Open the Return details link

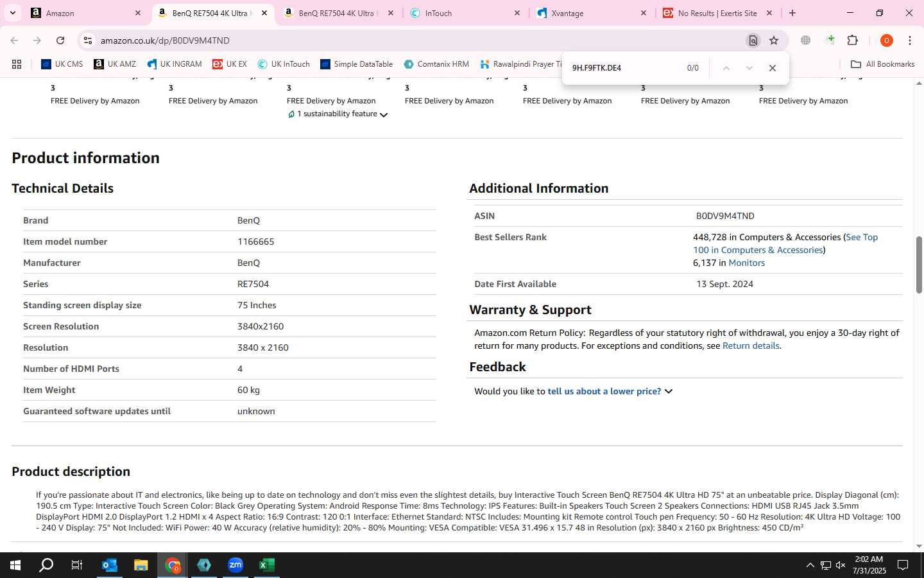click(x=751, y=346)
